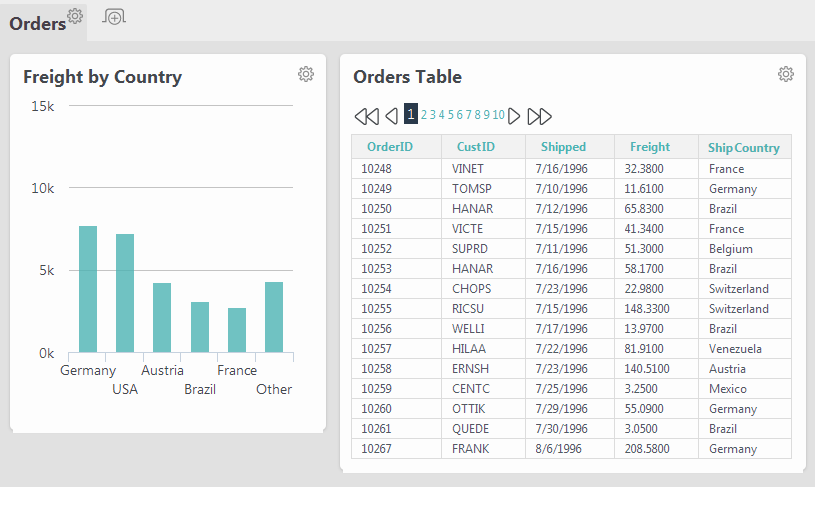Sort by CustID column header

(476, 147)
